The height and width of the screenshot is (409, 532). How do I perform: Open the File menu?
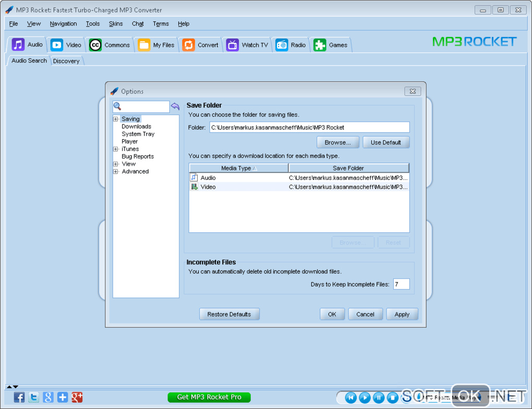pyautogui.click(x=14, y=24)
